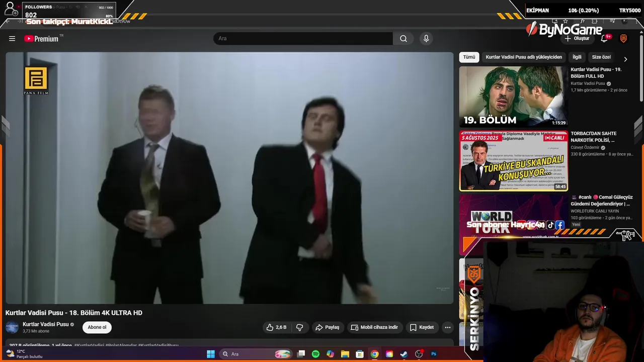Select the İlgili filter chip
The image size is (644, 362).
pos(577,57)
